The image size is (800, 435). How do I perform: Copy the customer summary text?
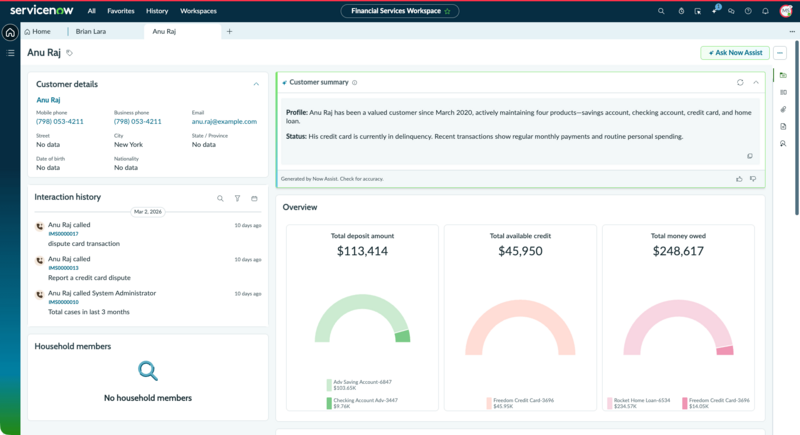(749, 156)
